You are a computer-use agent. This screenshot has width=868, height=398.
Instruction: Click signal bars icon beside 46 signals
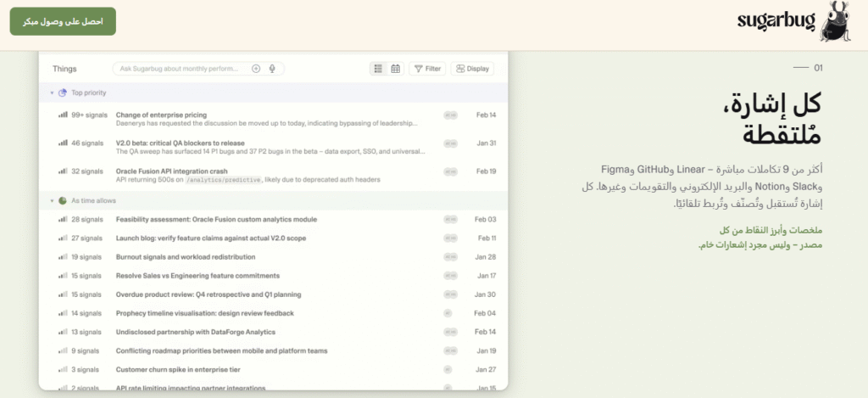point(63,143)
